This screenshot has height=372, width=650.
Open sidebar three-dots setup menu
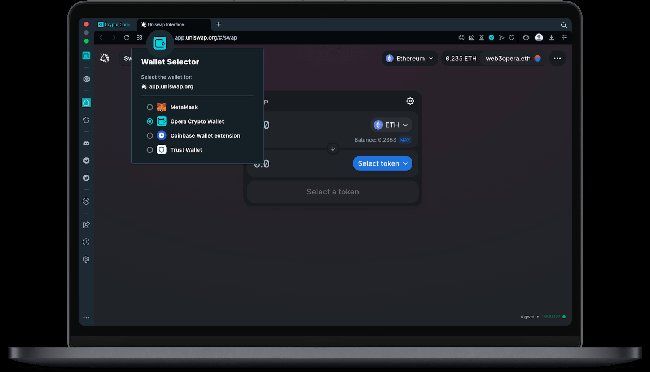[86, 318]
